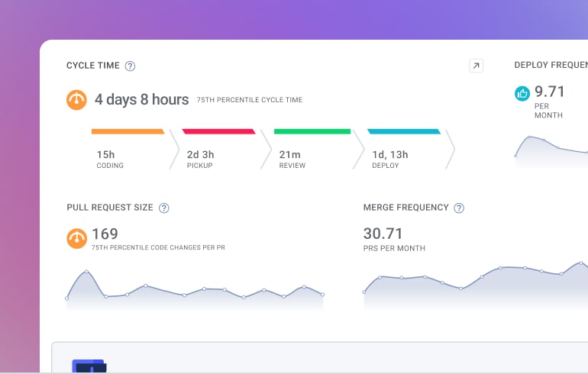Select the green Review stage bar
The image size is (588, 374).
[312, 131]
